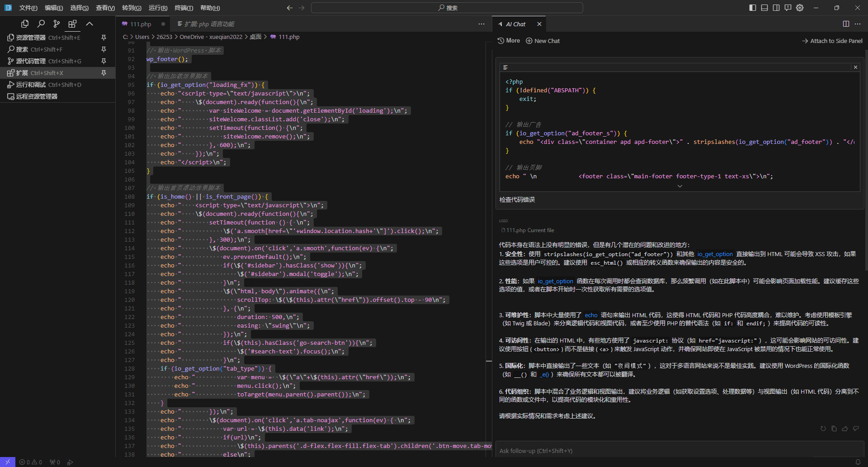Expand code snippet with the down chevron
The image size is (868, 467).
click(x=679, y=186)
